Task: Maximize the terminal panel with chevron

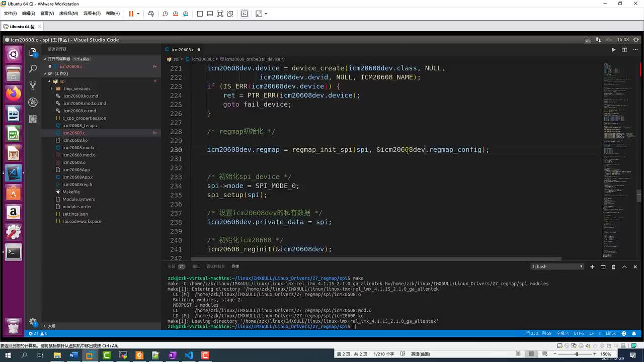Action: [624, 266]
